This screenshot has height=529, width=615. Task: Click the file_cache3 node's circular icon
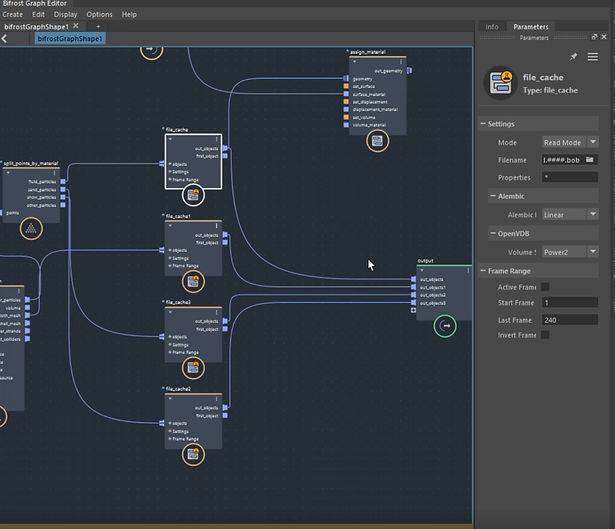193,368
